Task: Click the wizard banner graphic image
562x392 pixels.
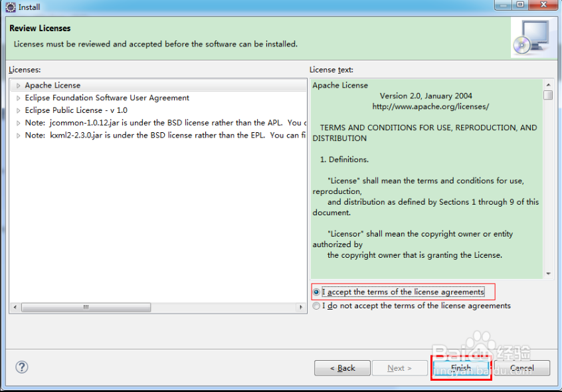Action: coord(535,37)
